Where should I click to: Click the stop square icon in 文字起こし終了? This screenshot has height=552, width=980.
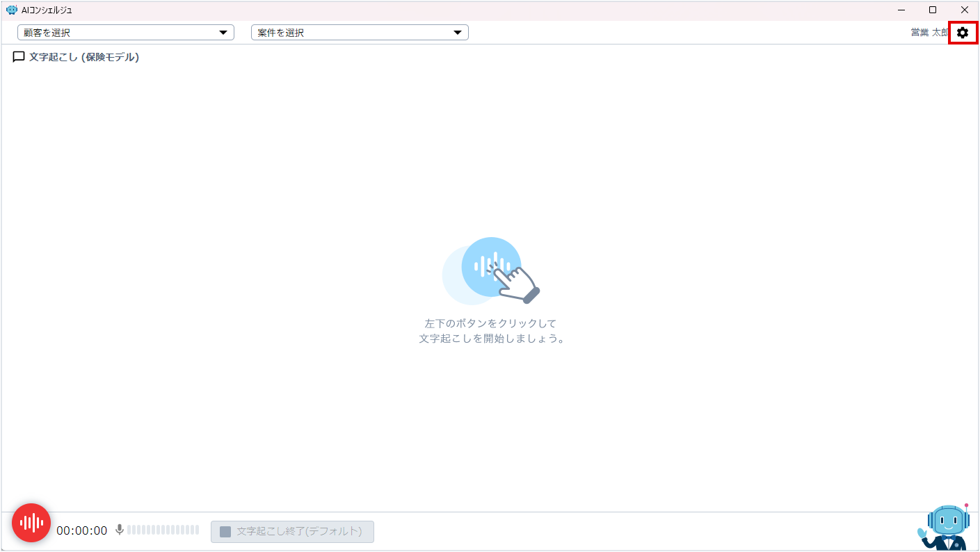pos(225,531)
